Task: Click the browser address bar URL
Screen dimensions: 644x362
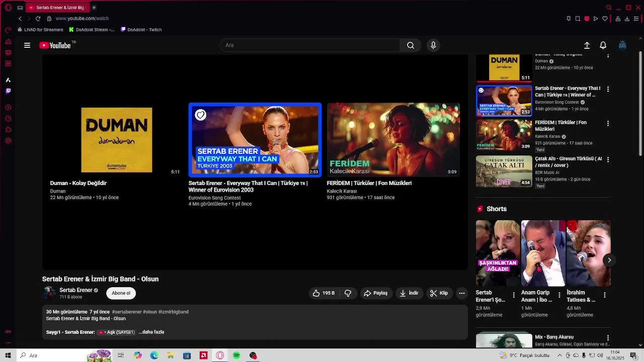Action: click(82, 19)
